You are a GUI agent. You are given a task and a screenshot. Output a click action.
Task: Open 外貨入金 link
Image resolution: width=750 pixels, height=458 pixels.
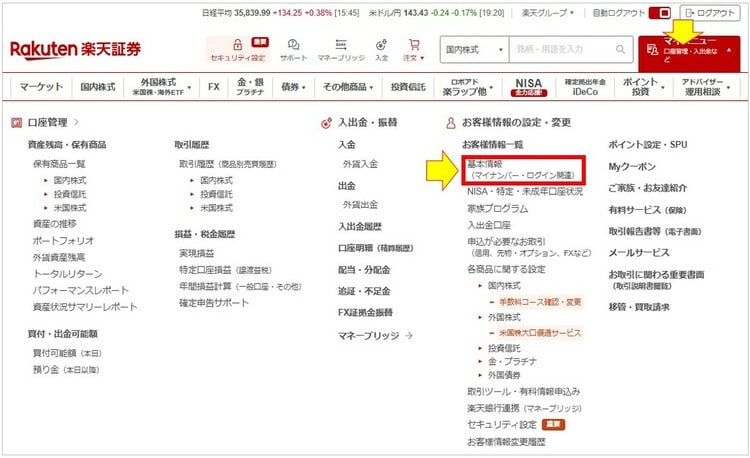[x=360, y=164]
